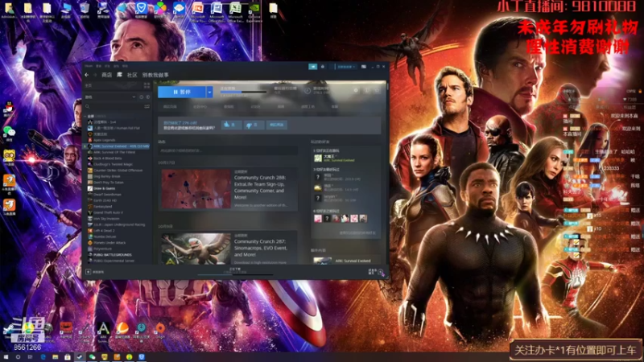The width and height of the screenshot is (644, 362).
Task: Click add a game plus icon
Action: tap(88, 272)
